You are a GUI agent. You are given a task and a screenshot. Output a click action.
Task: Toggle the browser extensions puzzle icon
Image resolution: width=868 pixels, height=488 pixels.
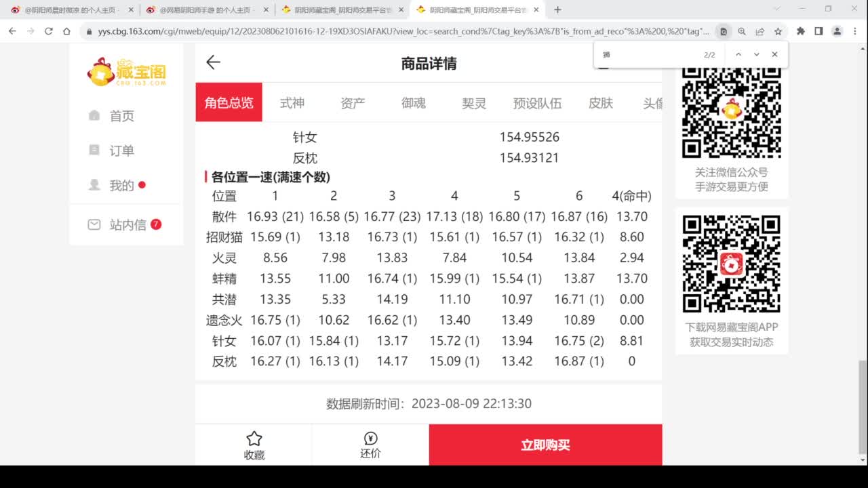coord(800,31)
